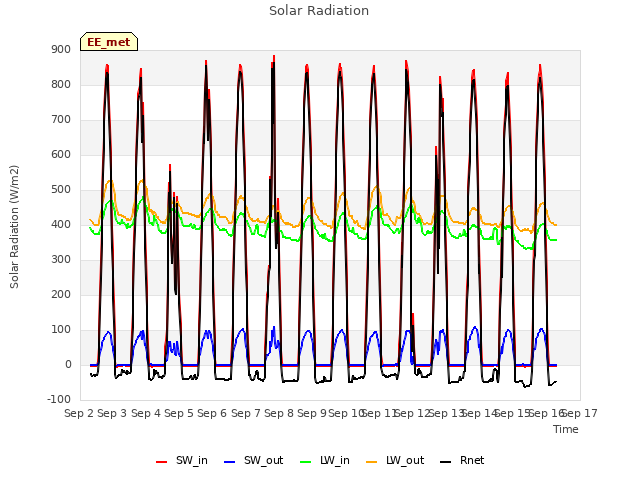Click the 100 y-axis tick label
This screenshot has height=480, width=640.
(x=61, y=330)
